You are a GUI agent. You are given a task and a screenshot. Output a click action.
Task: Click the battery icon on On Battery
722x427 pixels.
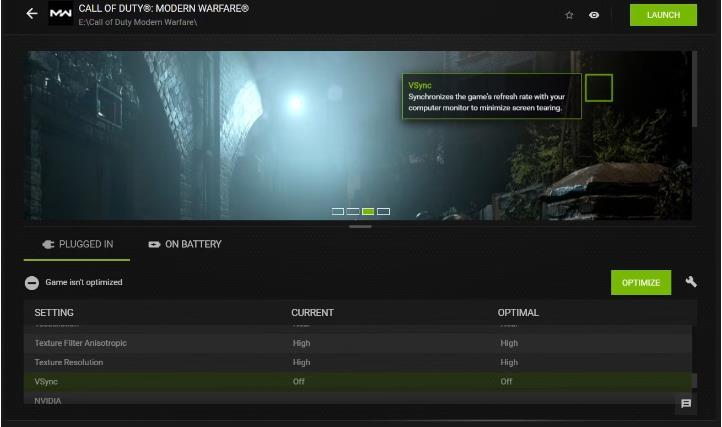click(154, 245)
